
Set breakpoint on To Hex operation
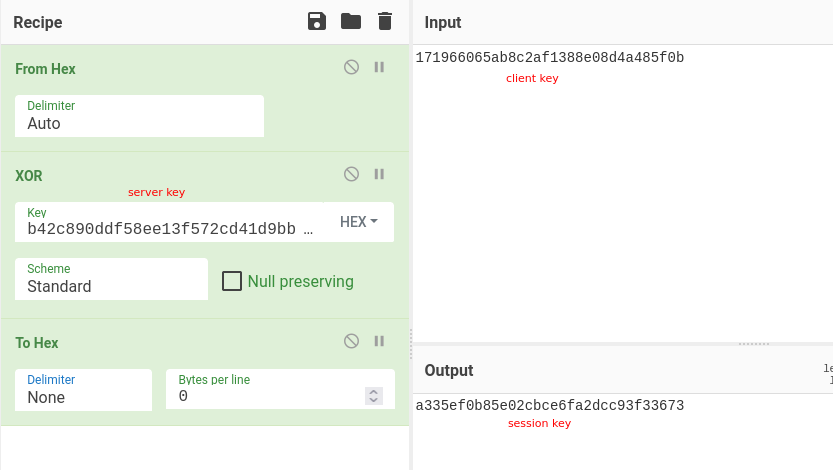(380, 341)
